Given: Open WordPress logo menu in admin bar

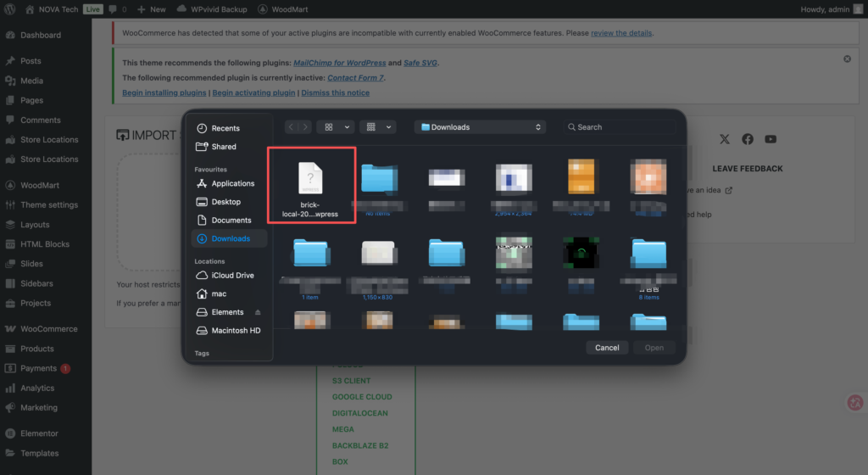Looking at the screenshot, I should [9, 8].
